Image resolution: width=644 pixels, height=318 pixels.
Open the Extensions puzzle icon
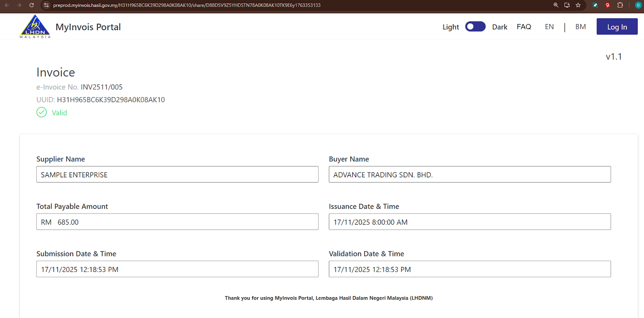(x=620, y=5)
